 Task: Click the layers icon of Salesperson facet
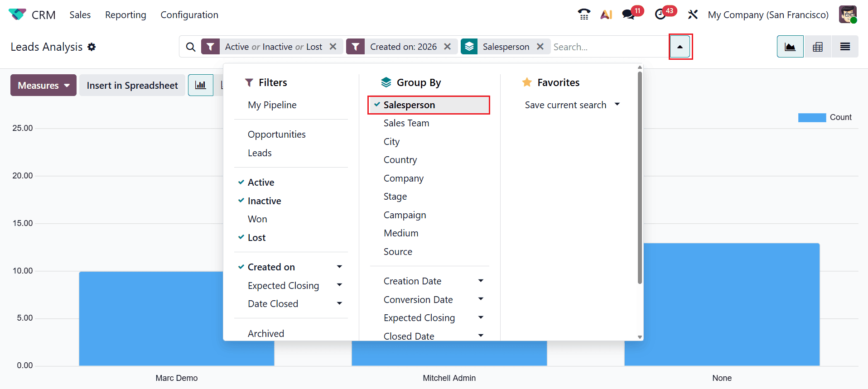point(469,47)
